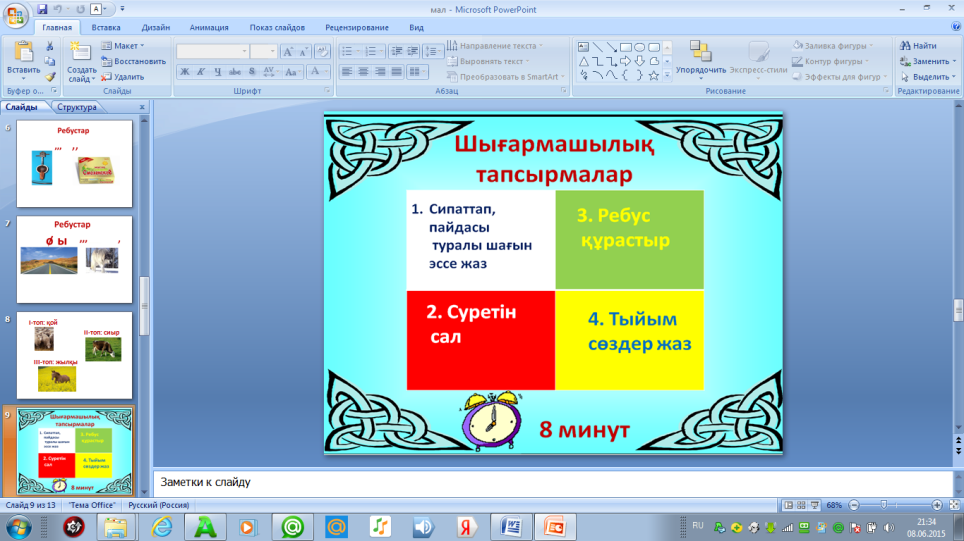Open Internet Explorer from the taskbar
964x541 pixels.
(162, 527)
